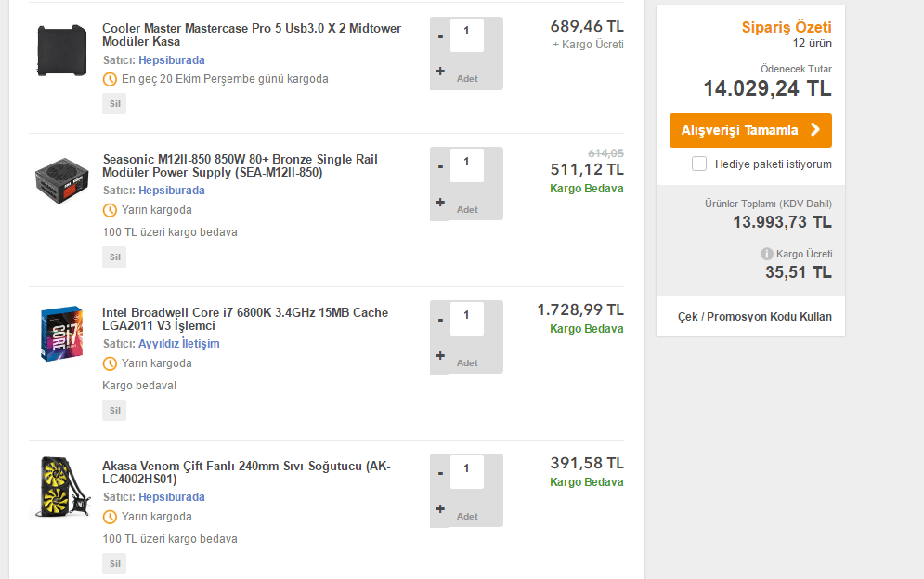Open Hepsiburada seller link under Cooler Master
The image size is (924, 579).
pos(172,60)
